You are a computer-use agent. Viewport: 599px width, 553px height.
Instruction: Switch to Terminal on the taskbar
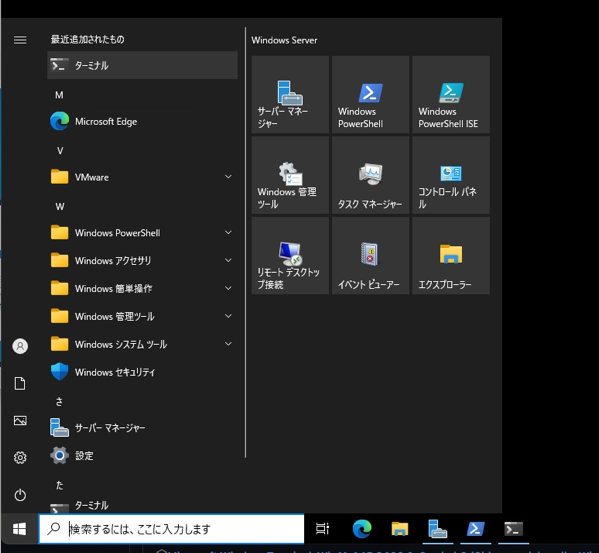(x=514, y=529)
